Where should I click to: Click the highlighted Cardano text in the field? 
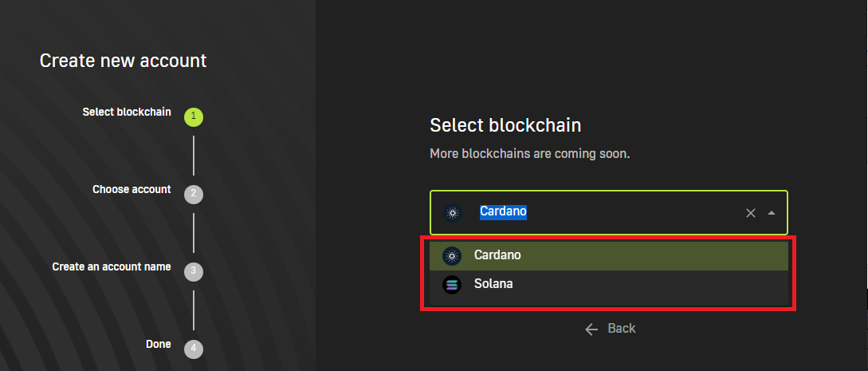click(x=503, y=211)
